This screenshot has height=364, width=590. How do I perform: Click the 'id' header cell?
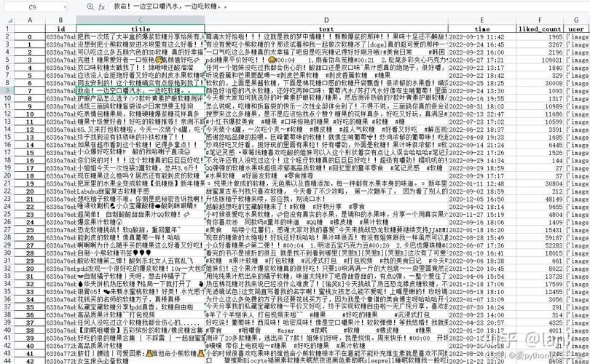click(60, 28)
